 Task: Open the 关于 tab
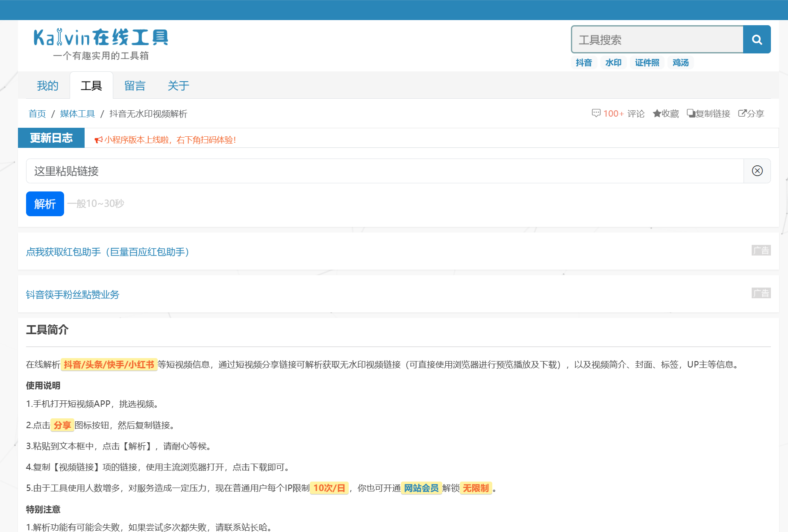pyautogui.click(x=178, y=85)
